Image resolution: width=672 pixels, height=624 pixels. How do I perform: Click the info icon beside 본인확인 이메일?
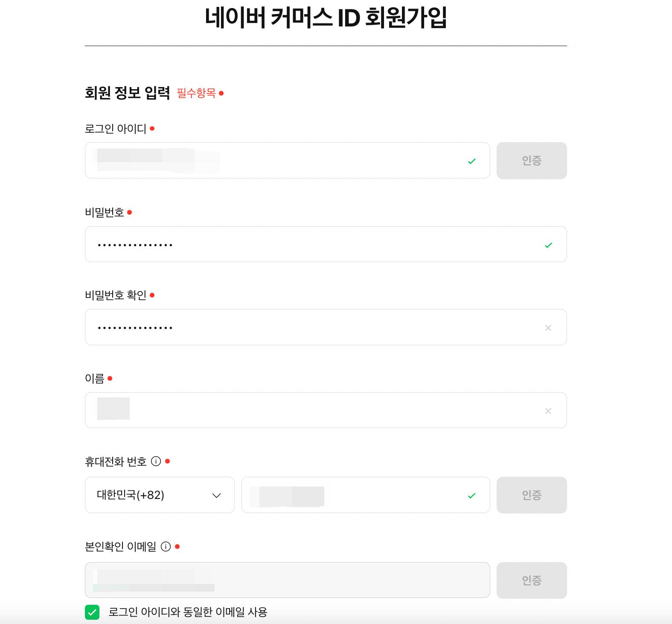point(166,546)
